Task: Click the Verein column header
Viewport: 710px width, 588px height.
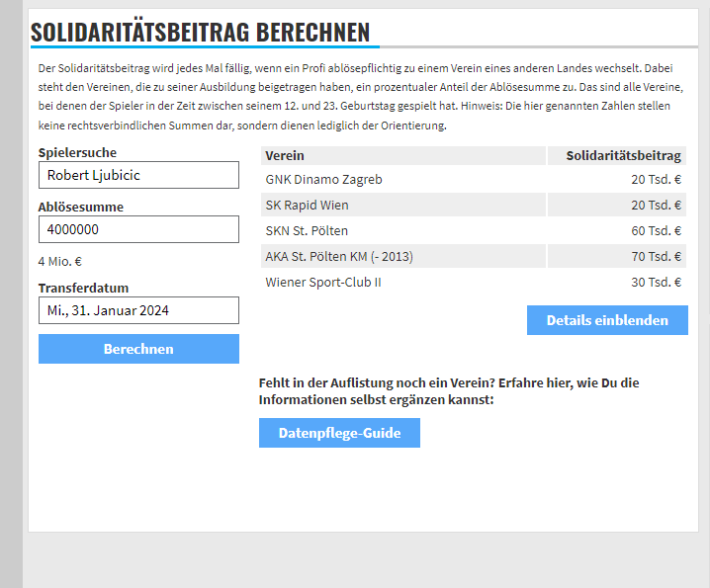Action: 285,156
